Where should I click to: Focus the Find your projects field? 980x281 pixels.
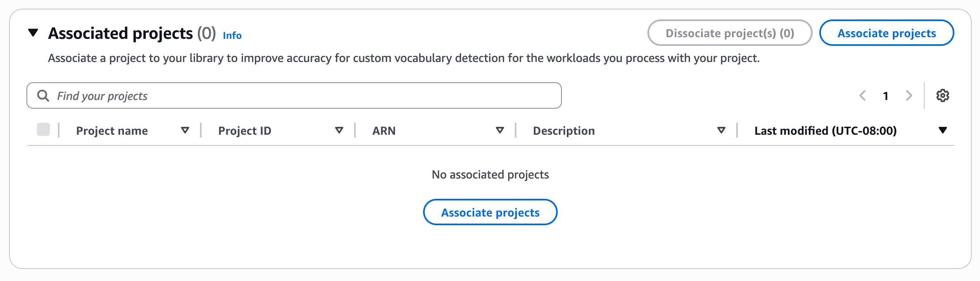pos(294,95)
